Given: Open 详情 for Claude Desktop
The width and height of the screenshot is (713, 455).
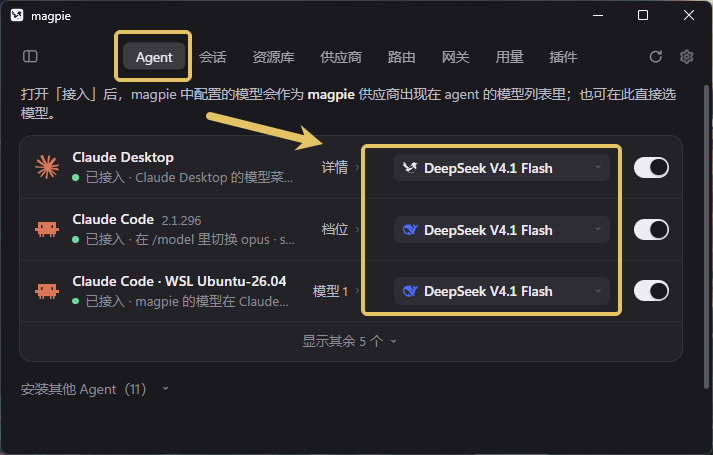Looking at the screenshot, I should point(340,167).
